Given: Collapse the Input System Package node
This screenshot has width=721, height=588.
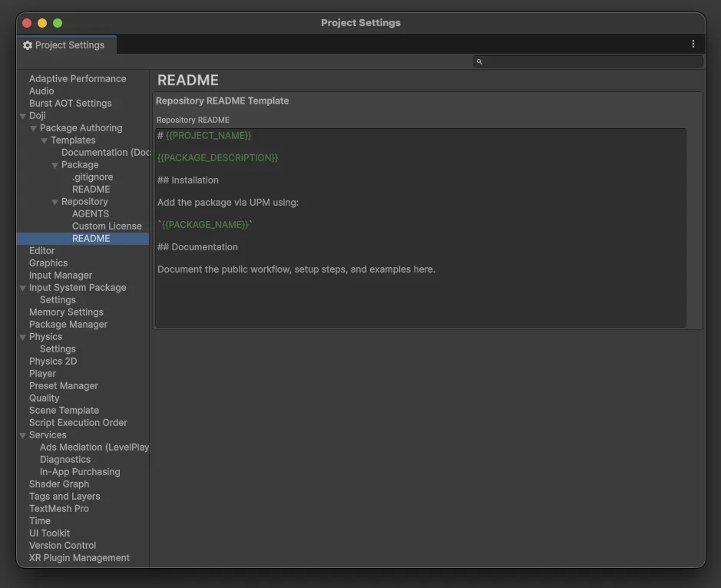Looking at the screenshot, I should point(22,289).
